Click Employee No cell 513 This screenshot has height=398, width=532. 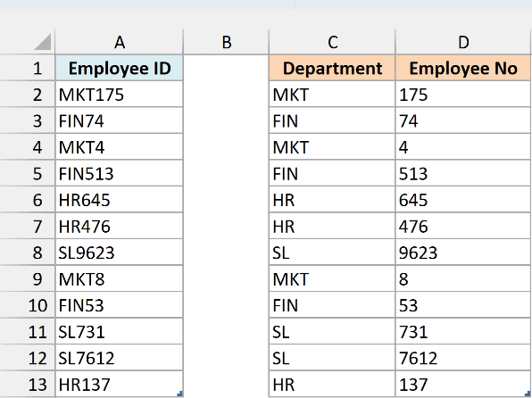[463, 173]
